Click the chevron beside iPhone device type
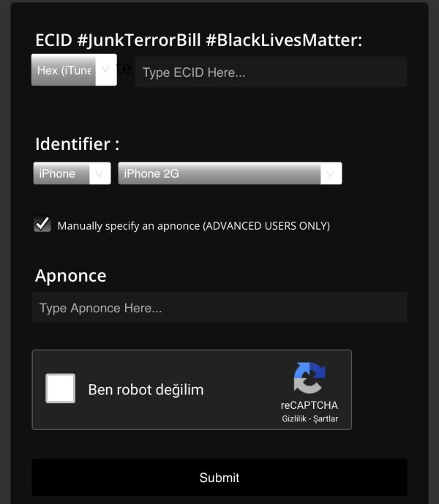Image resolution: width=439 pixels, height=504 pixels. pyautogui.click(x=100, y=173)
